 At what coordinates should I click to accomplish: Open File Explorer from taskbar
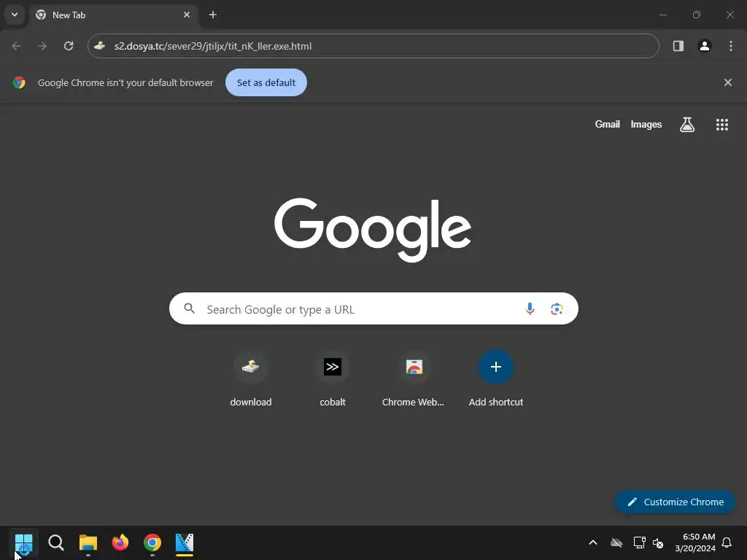(x=88, y=542)
